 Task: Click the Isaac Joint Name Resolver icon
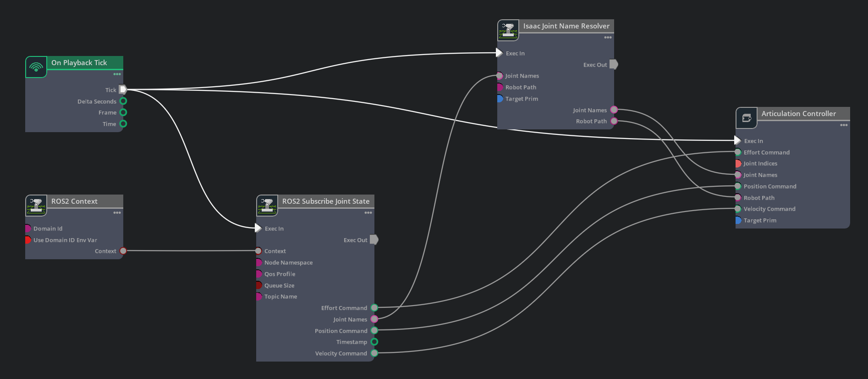508,30
